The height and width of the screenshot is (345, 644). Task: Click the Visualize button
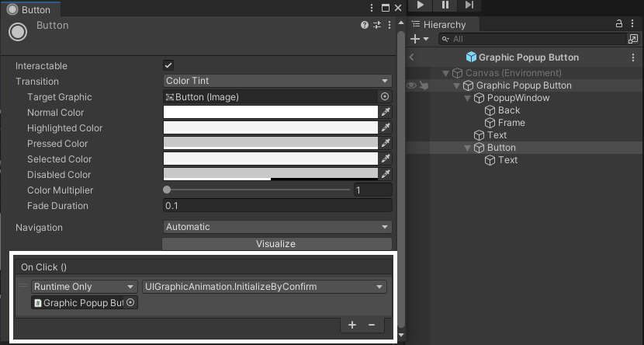pos(276,244)
